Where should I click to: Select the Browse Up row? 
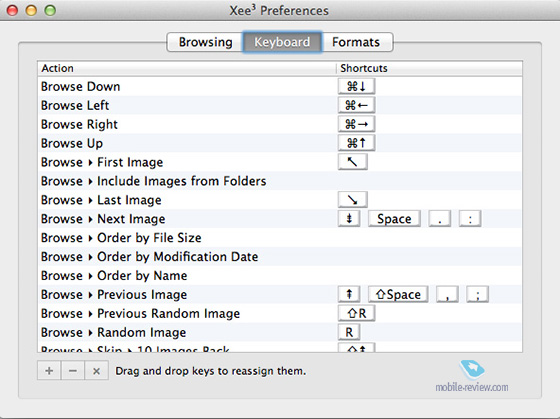pyautogui.click(x=280, y=143)
